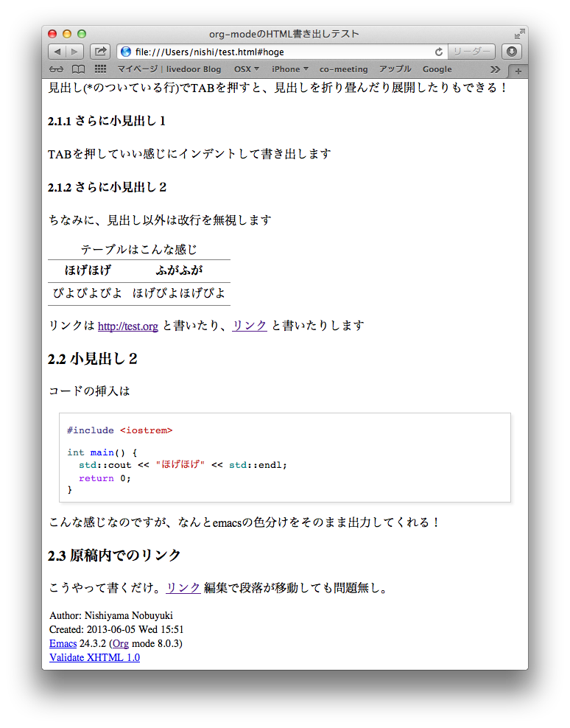570x728 pixels.
Task: Click the return 0; code line
Action: 105,478
